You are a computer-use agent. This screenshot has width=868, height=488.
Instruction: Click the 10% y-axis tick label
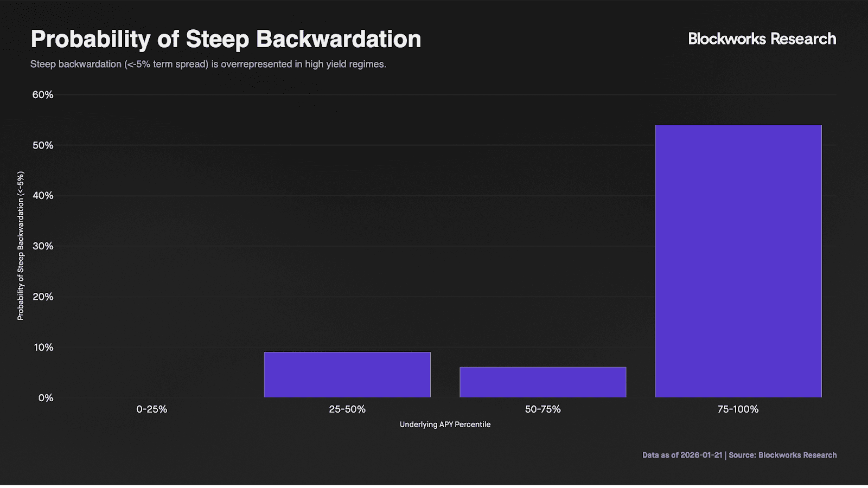[43, 348]
